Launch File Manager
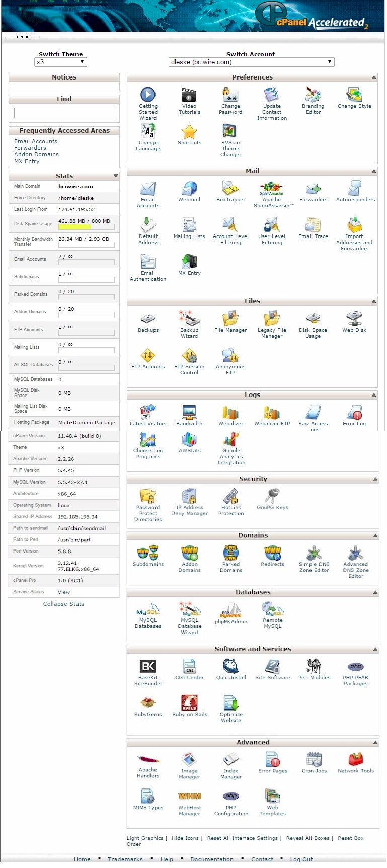The width and height of the screenshot is (387, 868). click(x=230, y=319)
